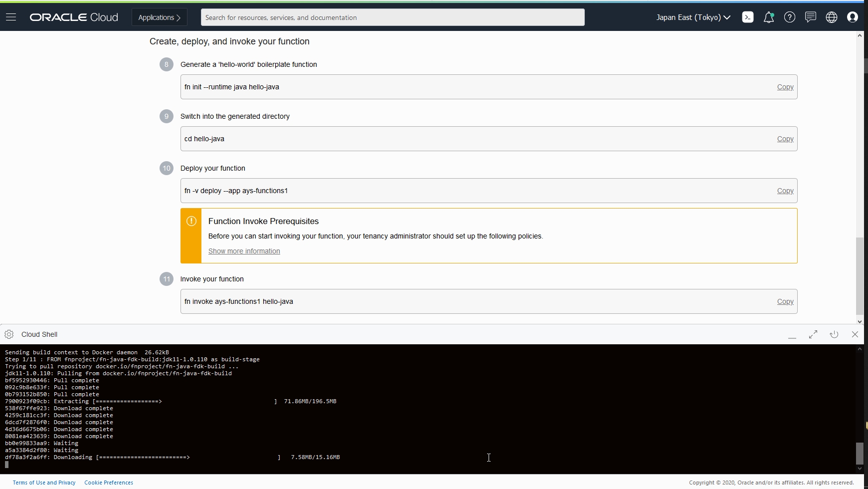Close the Cloud Shell panel
The image size is (868, 489).
coord(855,334)
